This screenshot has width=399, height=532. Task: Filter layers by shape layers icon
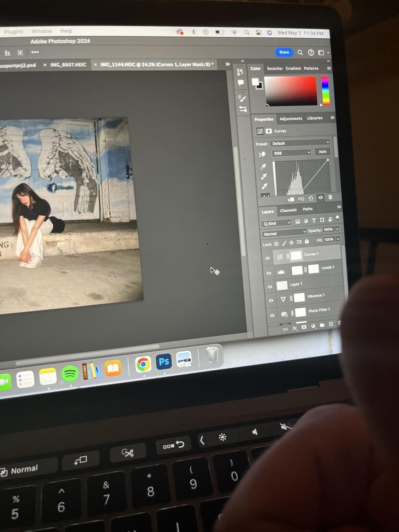coord(322,220)
